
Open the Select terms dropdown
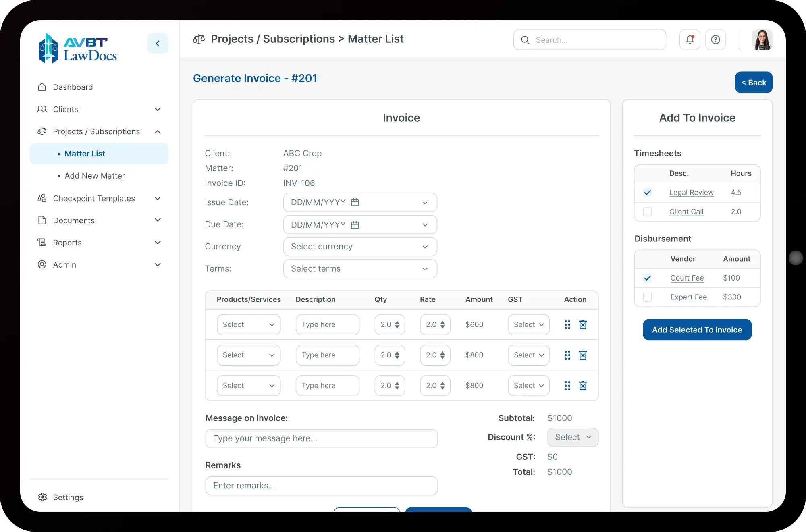click(360, 269)
